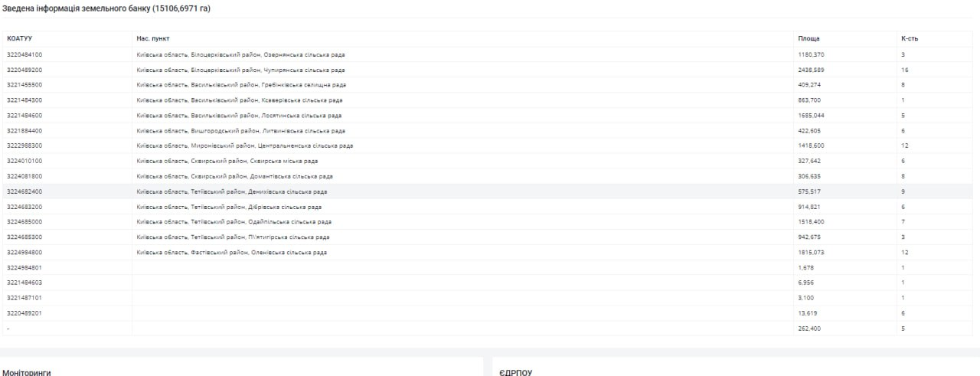Image resolution: width=980 pixels, height=376 pixels.
Task: Select the Лосятинська сільська рада row
Action: (488, 116)
